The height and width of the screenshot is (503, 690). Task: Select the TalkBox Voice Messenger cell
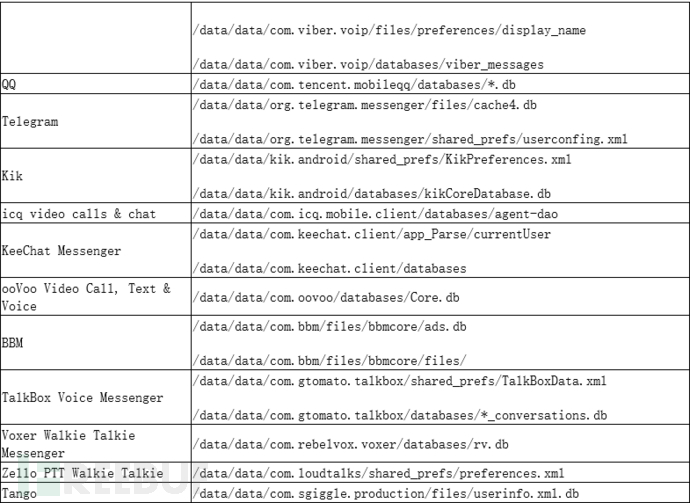82,397
